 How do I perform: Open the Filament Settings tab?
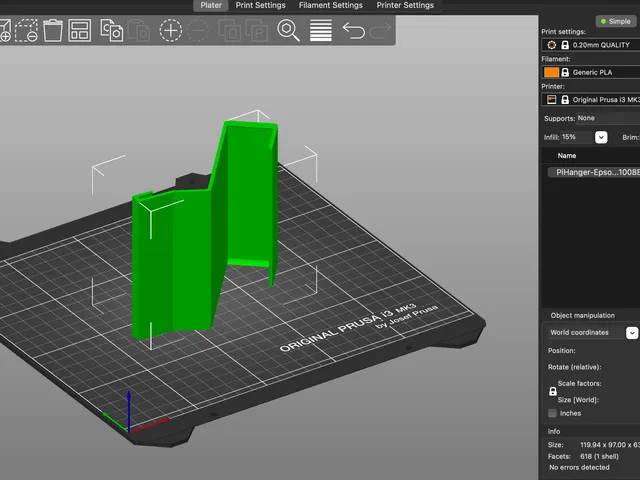pos(331,5)
